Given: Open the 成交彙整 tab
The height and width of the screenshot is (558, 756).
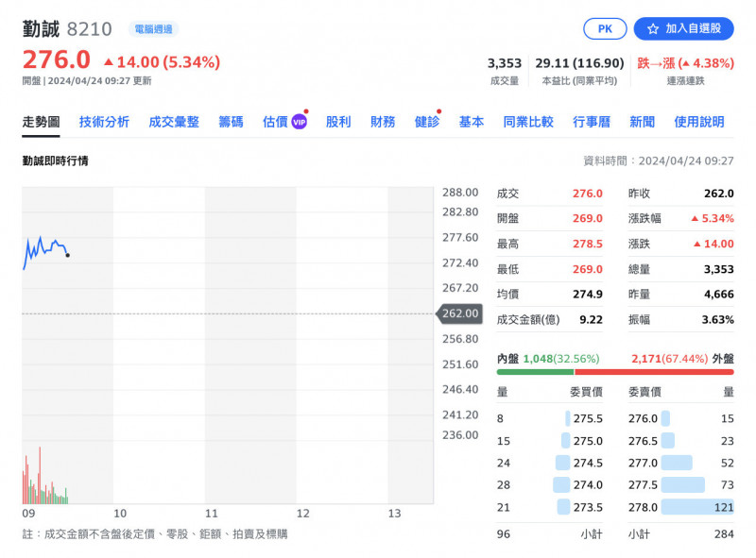Looking at the screenshot, I should 174,122.
